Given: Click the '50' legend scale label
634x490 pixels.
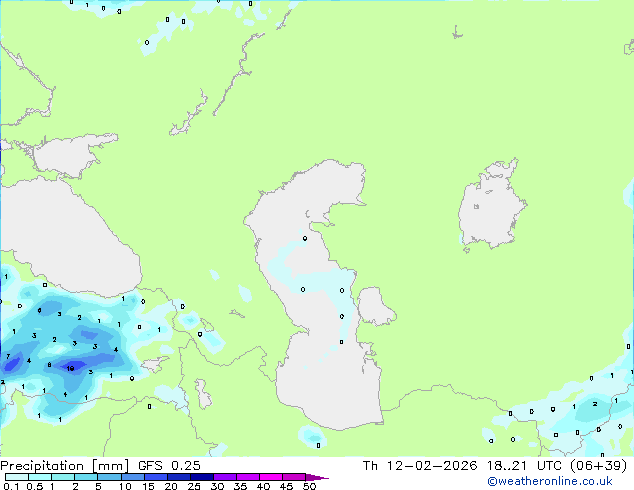Looking at the screenshot, I should coord(309,486).
